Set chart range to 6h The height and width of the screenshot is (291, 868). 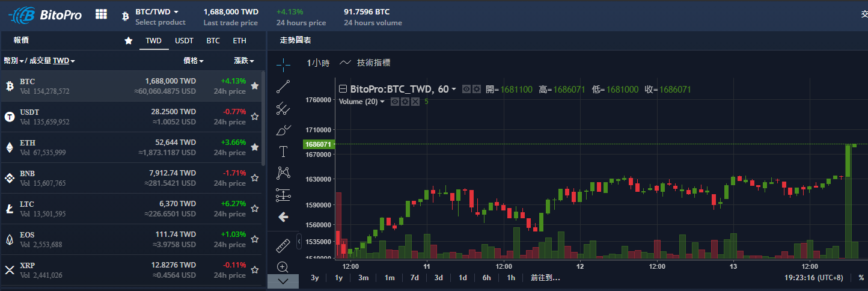(x=487, y=278)
